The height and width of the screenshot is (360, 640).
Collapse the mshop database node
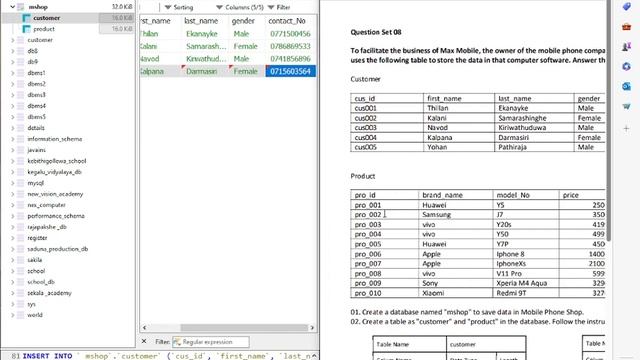pos(12,7)
